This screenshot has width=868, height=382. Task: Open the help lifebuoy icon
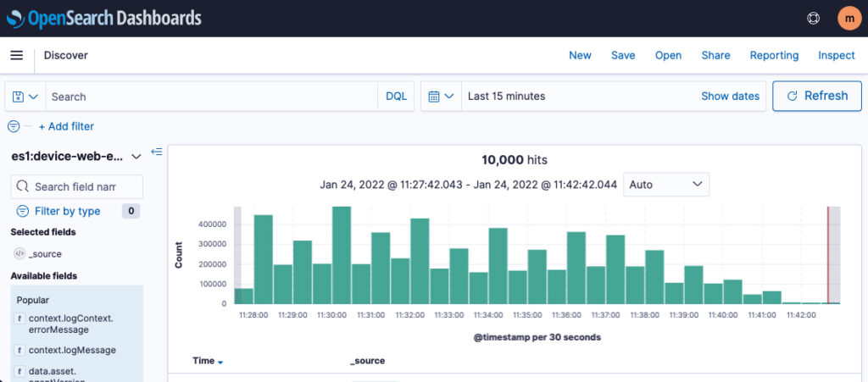point(813,19)
